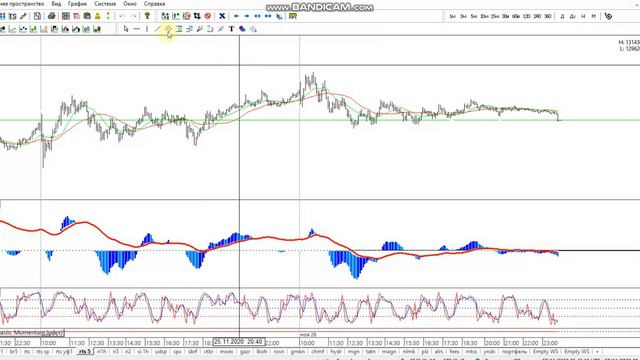Switch to daily Д timeframe
The width and height of the screenshot is (640, 360).
tap(562, 16)
